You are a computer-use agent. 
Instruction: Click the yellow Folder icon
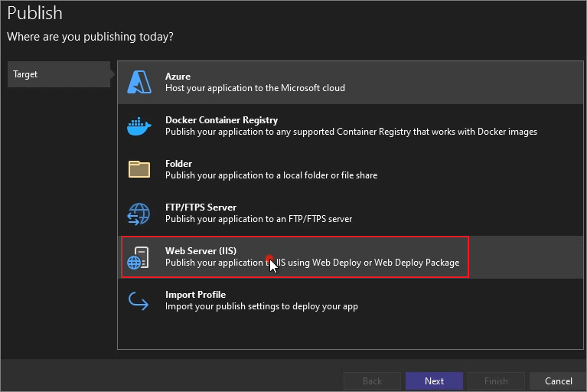(x=139, y=169)
